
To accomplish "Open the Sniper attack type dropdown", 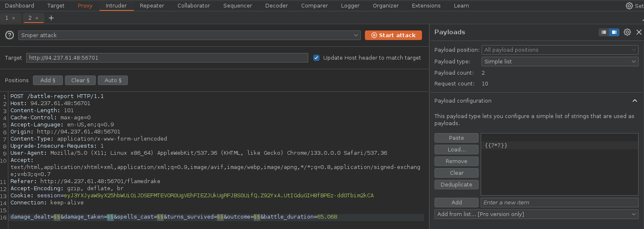I will (x=189, y=35).
